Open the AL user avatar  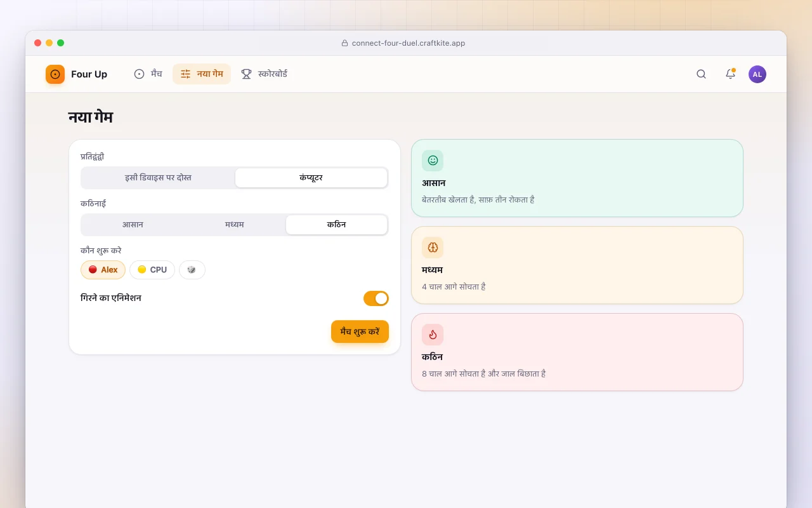pos(757,74)
